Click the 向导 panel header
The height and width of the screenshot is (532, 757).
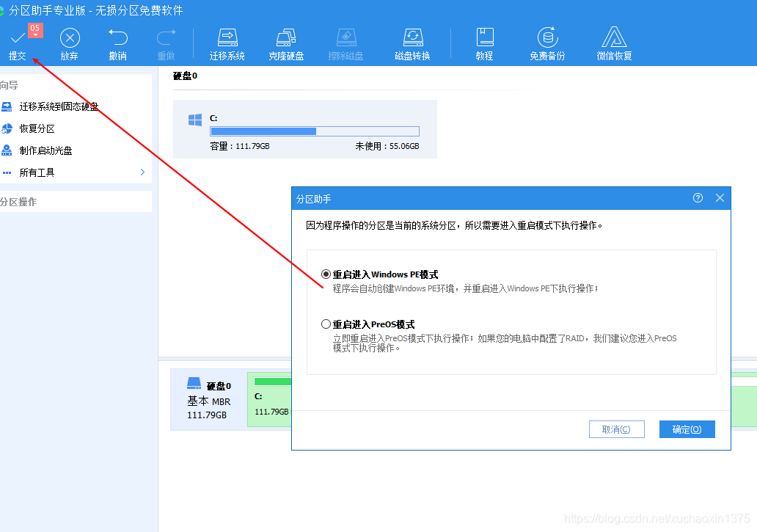pos(9,85)
